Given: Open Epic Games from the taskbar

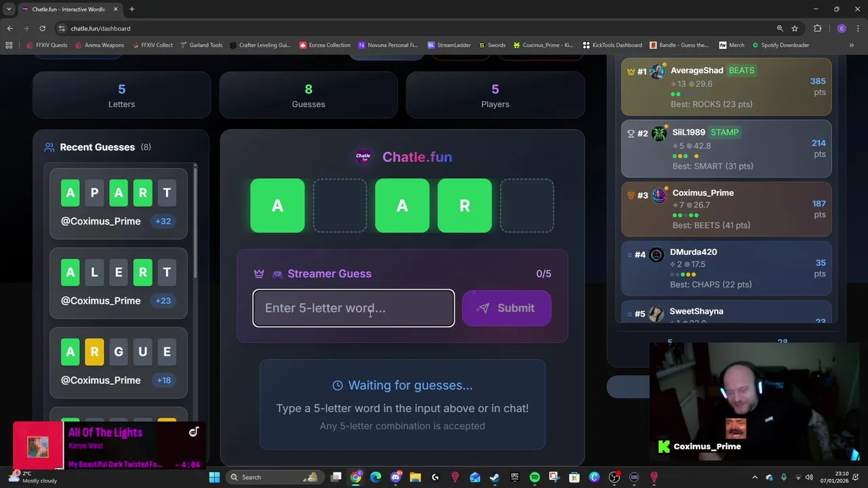Looking at the screenshot, I should (x=515, y=477).
